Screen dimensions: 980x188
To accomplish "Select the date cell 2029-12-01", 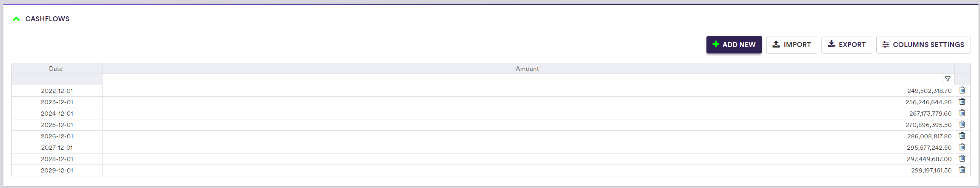I will pyautogui.click(x=57, y=171).
